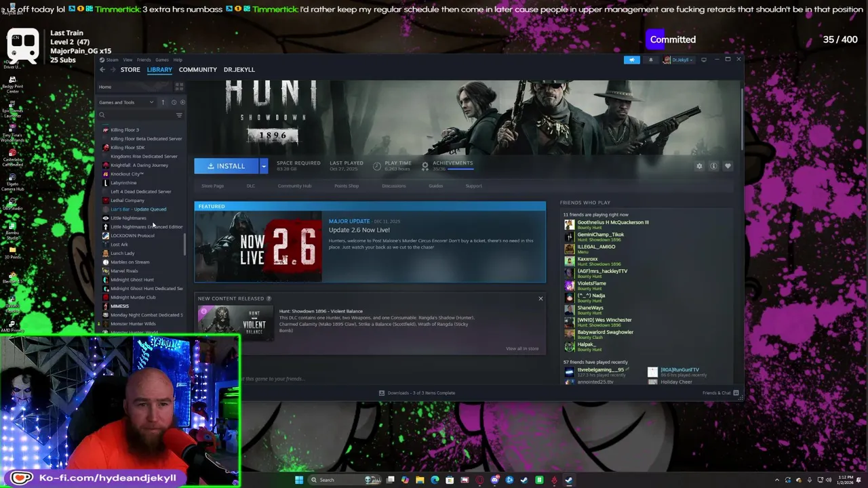This screenshot has width=868, height=488.
Task: Go back with Steam's back arrow
Action: tap(102, 69)
